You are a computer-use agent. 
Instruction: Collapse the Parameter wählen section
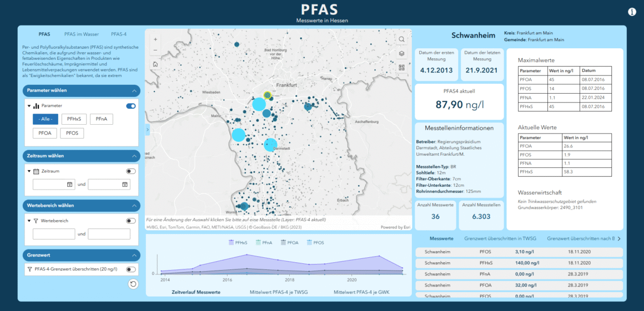coord(134,90)
